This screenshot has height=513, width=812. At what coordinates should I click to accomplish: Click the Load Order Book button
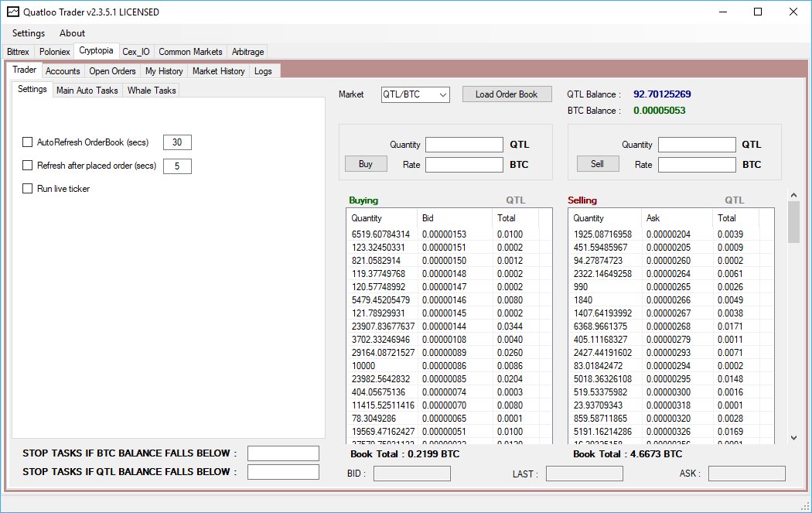coord(507,94)
